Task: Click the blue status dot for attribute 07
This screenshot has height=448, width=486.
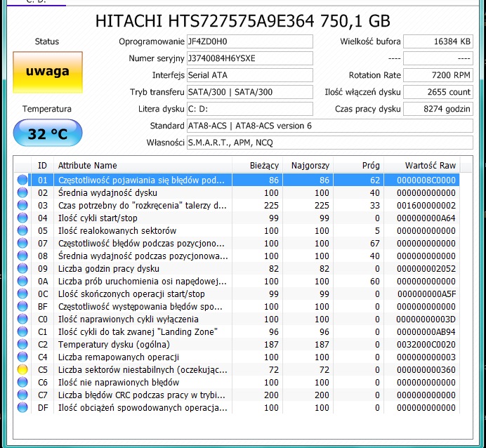Action: click(x=22, y=243)
